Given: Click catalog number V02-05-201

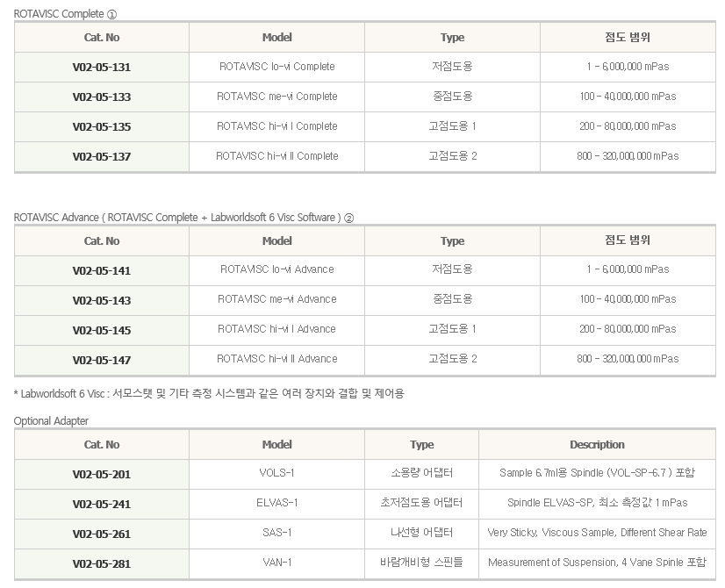Looking at the screenshot, I should pos(101,474).
